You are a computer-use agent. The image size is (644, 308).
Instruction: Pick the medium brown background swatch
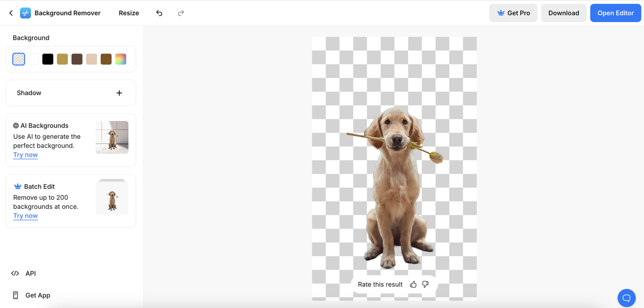[106, 59]
